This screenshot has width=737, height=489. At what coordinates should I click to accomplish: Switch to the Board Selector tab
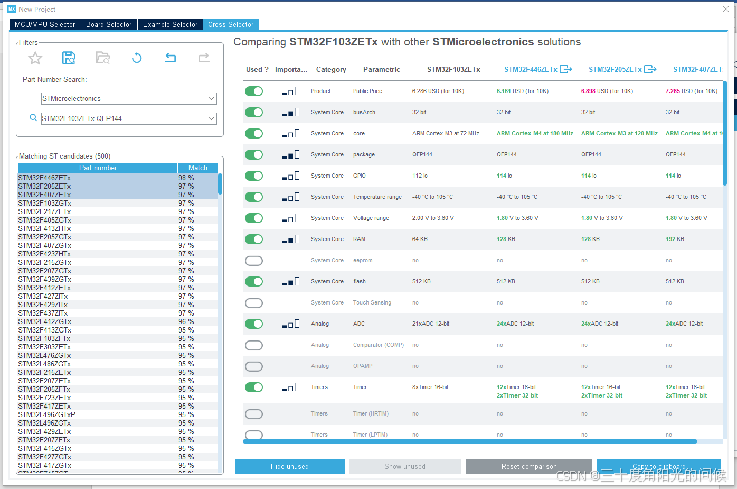click(109, 24)
